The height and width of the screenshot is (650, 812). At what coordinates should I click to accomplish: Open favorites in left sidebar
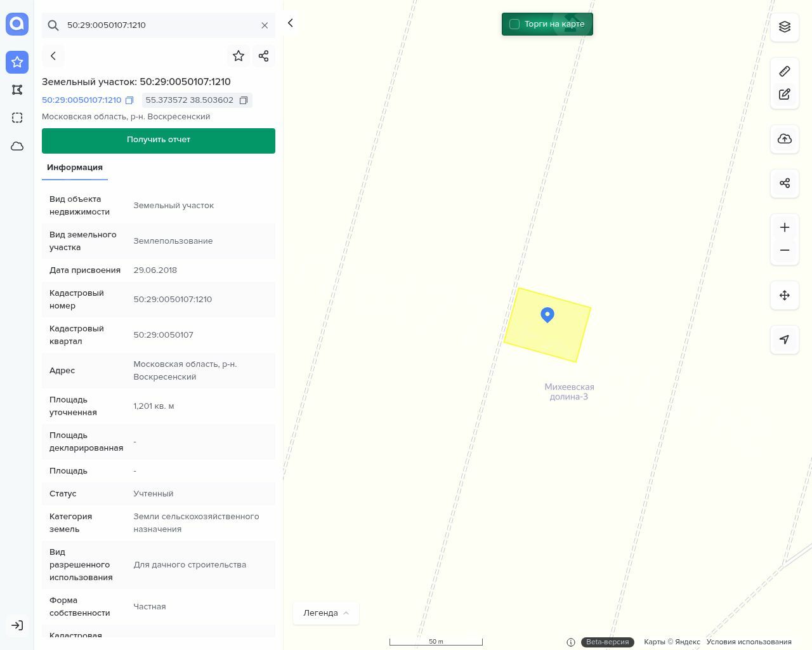pyautogui.click(x=17, y=62)
